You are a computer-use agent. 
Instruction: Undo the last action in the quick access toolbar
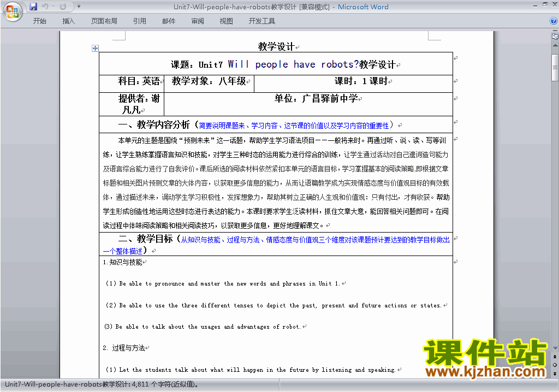[45, 7]
